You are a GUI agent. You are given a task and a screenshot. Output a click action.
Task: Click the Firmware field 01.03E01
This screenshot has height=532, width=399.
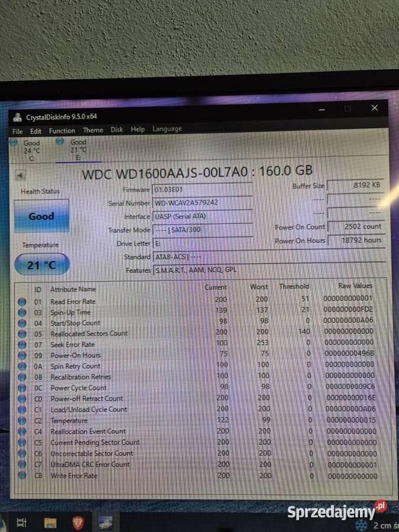pyautogui.click(x=203, y=189)
